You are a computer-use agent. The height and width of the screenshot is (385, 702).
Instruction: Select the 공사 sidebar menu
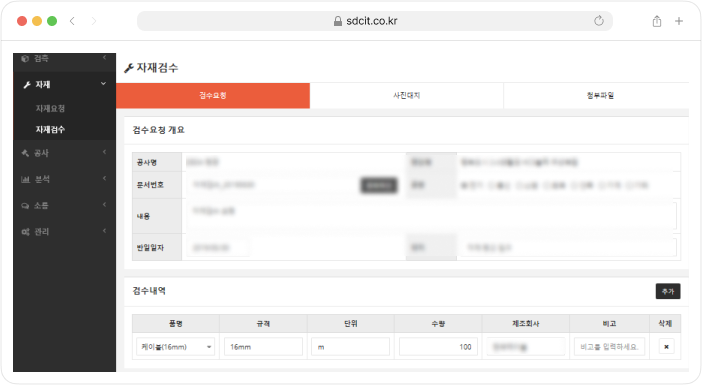pyautogui.click(x=64, y=153)
